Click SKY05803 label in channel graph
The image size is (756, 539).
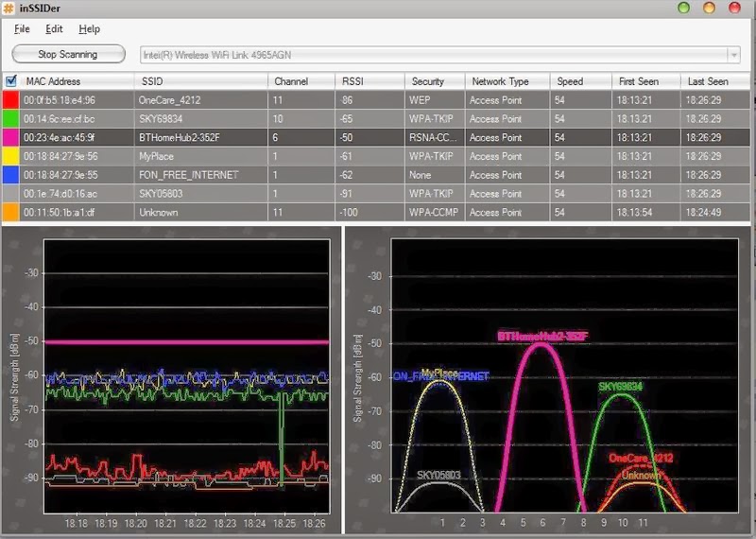438,476
